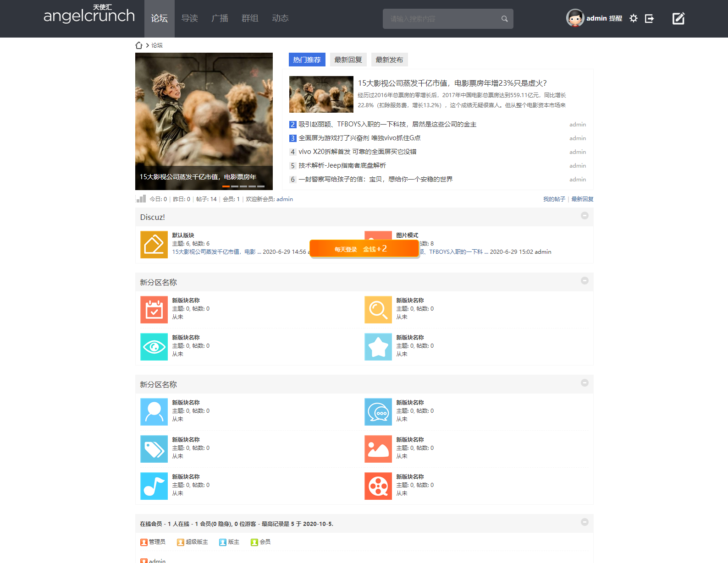Viewport: 728px width, 563px height.
Task: Collapse the Discuz! section
Action: click(x=585, y=216)
